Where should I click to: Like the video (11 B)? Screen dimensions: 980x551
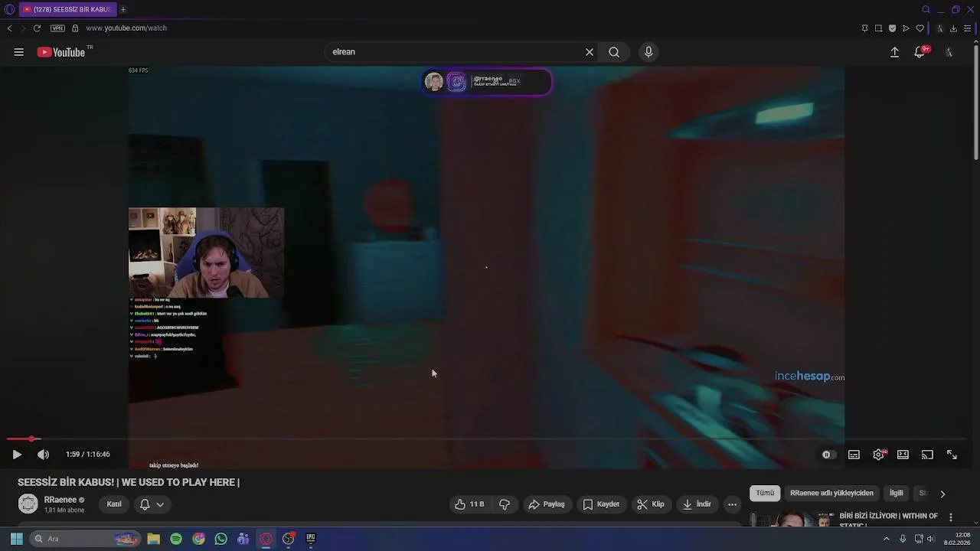pos(469,504)
